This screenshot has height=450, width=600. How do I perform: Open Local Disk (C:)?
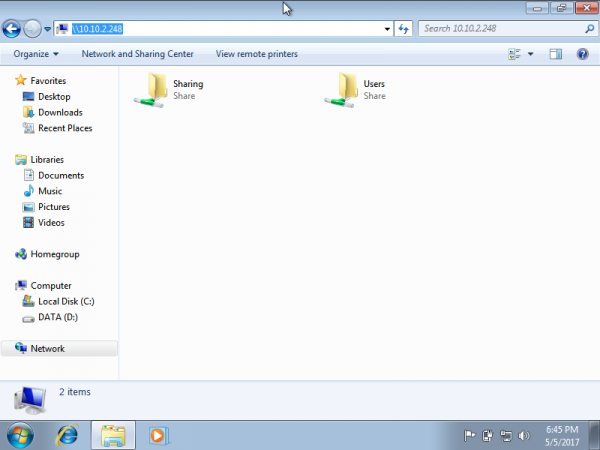coord(66,301)
